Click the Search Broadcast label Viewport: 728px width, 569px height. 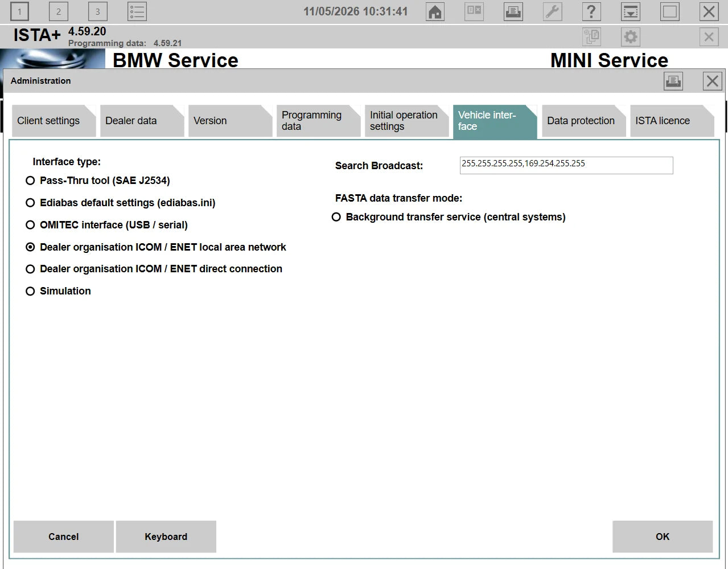click(x=379, y=166)
